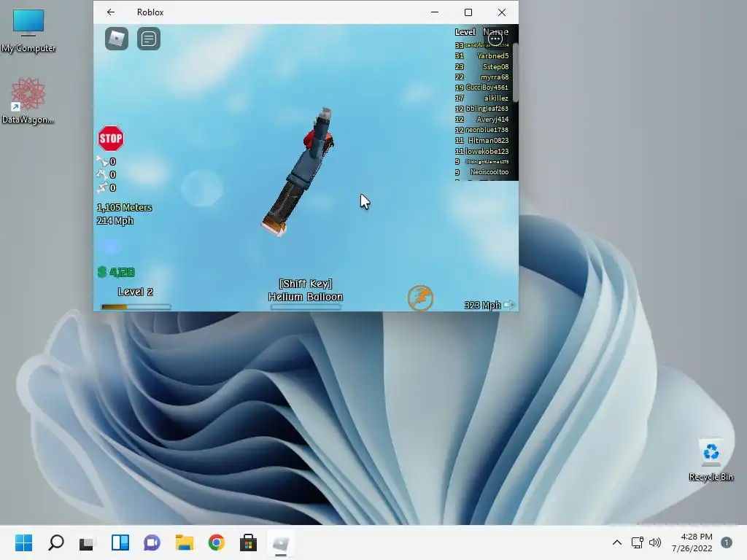Maximize the Roblox window
Viewport: 747px width, 560px height.
tap(468, 12)
